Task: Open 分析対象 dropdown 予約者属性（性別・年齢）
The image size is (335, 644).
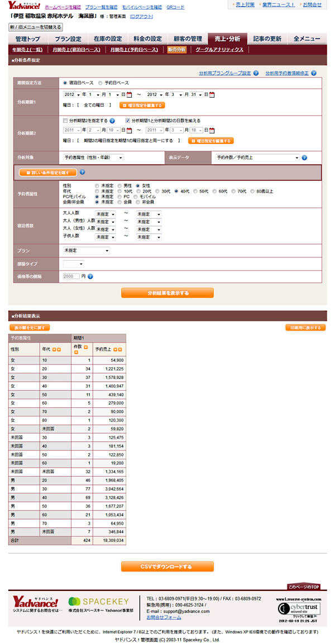Action: coord(93,157)
